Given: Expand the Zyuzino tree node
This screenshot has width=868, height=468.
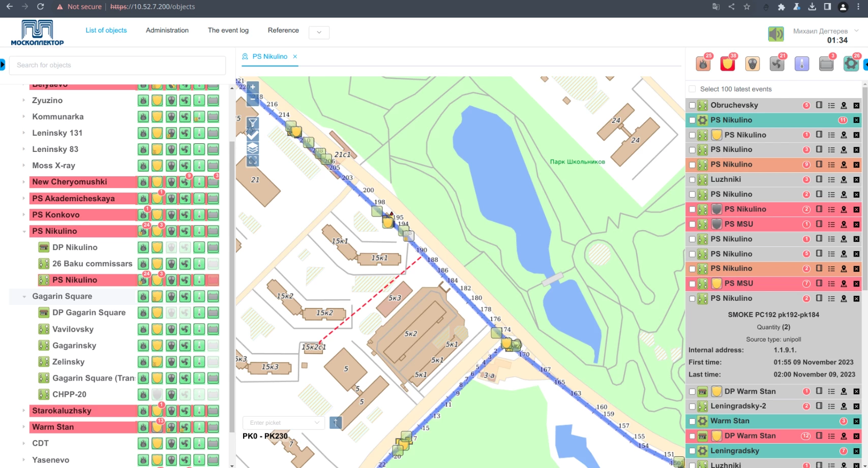Looking at the screenshot, I should point(24,101).
